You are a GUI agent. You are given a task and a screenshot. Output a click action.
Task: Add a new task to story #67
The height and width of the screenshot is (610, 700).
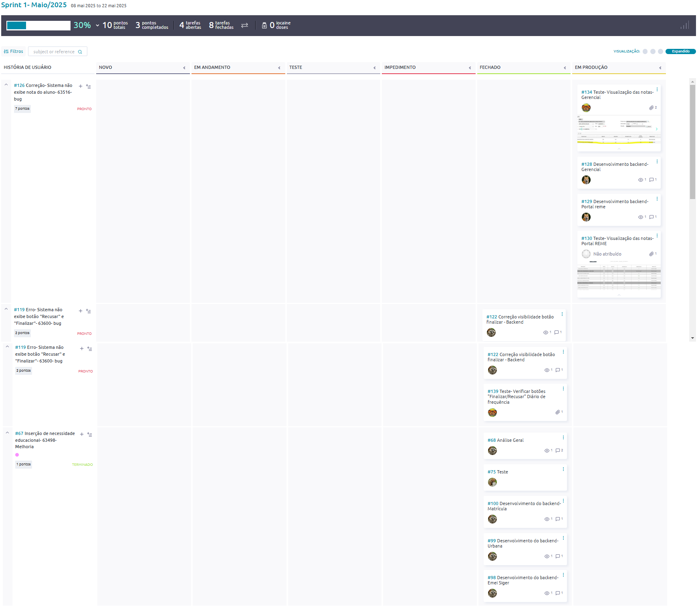point(82,434)
